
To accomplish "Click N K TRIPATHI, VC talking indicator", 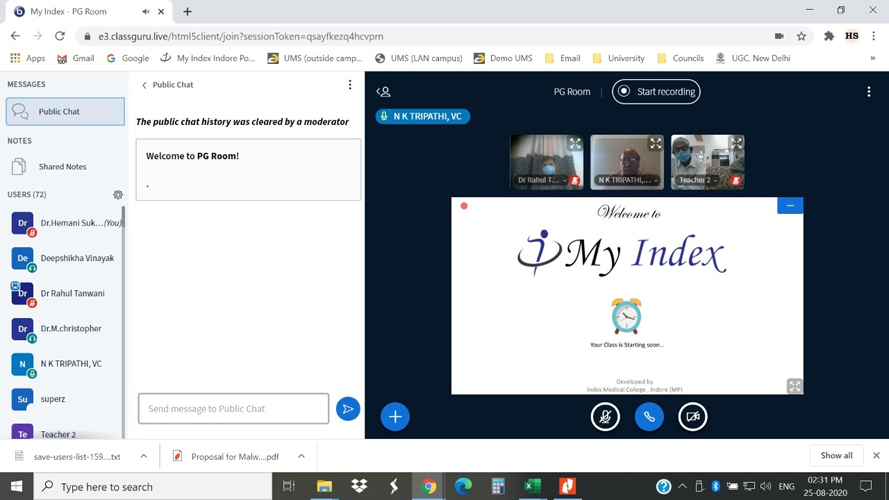I will [x=422, y=116].
